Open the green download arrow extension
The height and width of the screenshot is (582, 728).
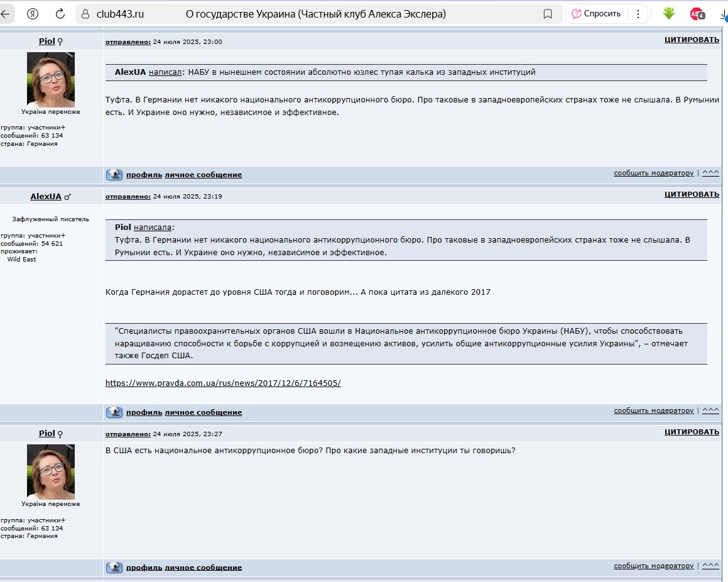click(x=668, y=13)
